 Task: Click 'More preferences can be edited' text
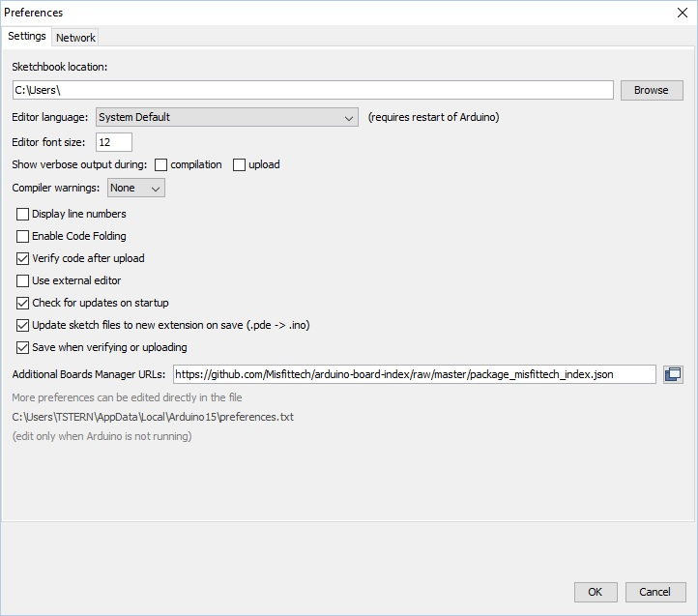[x=127, y=397]
